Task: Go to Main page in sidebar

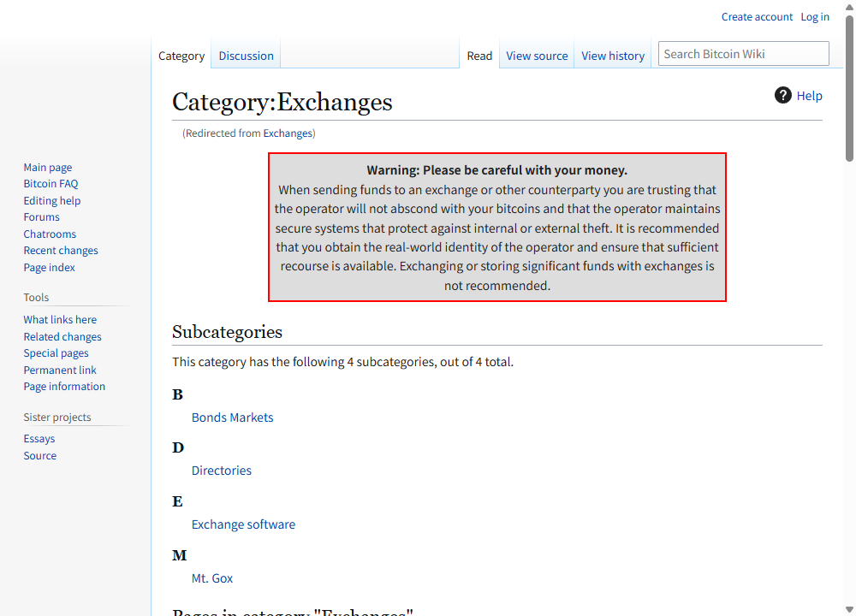Action: point(47,168)
